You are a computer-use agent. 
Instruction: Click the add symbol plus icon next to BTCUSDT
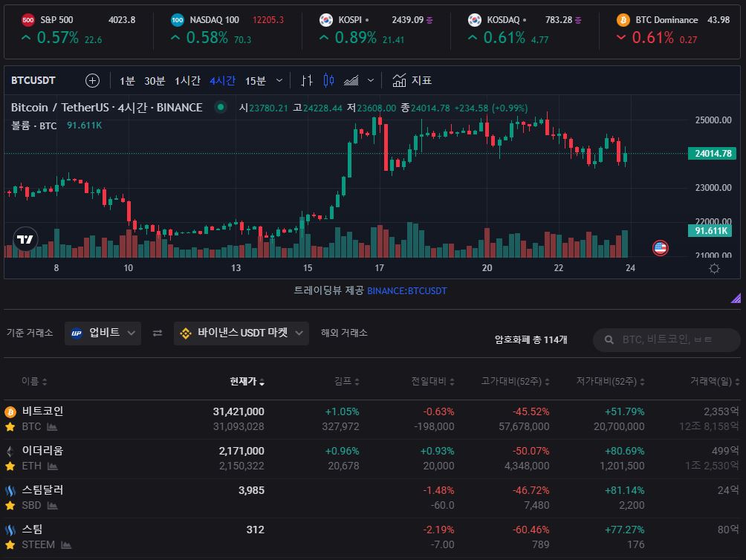(92, 80)
